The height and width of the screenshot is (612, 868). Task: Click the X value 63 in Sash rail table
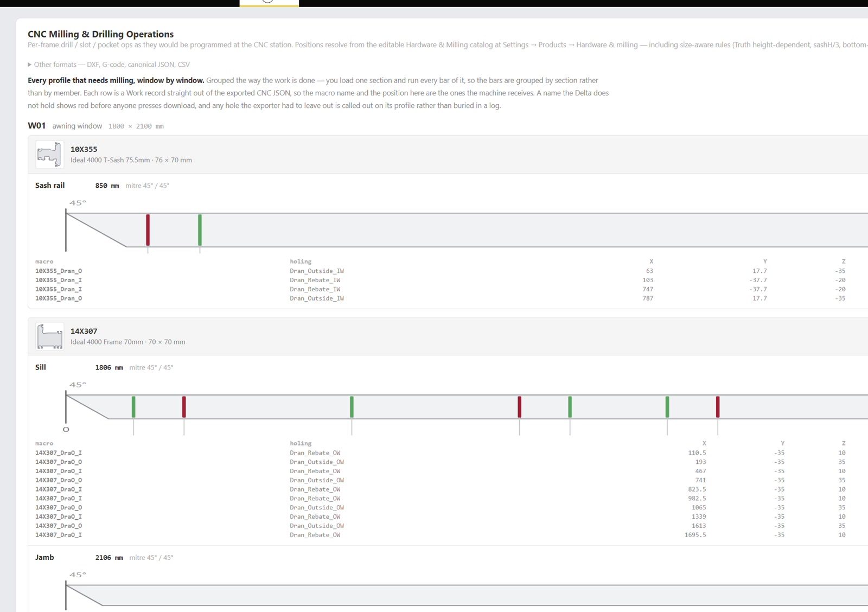[649, 271]
